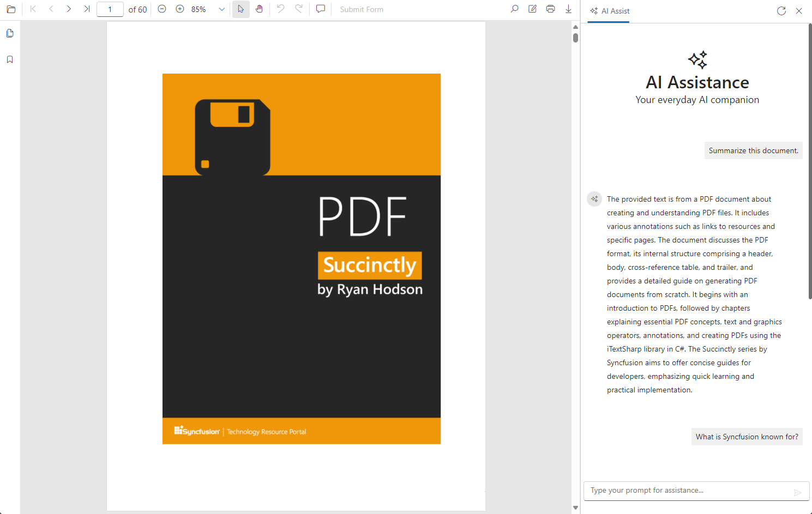812x514 pixels.
Task: Click the scroll-up arrow of the document viewer
Action: click(x=575, y=27)
